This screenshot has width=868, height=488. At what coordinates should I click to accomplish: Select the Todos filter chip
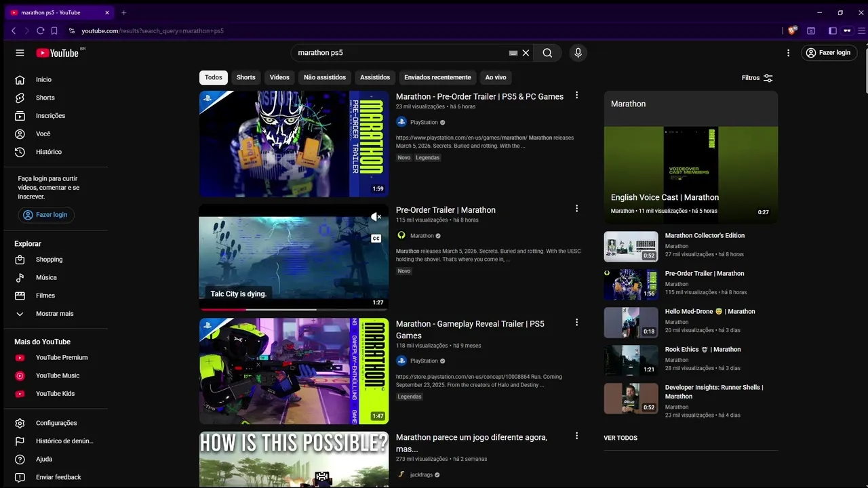(x=214, y=77)
